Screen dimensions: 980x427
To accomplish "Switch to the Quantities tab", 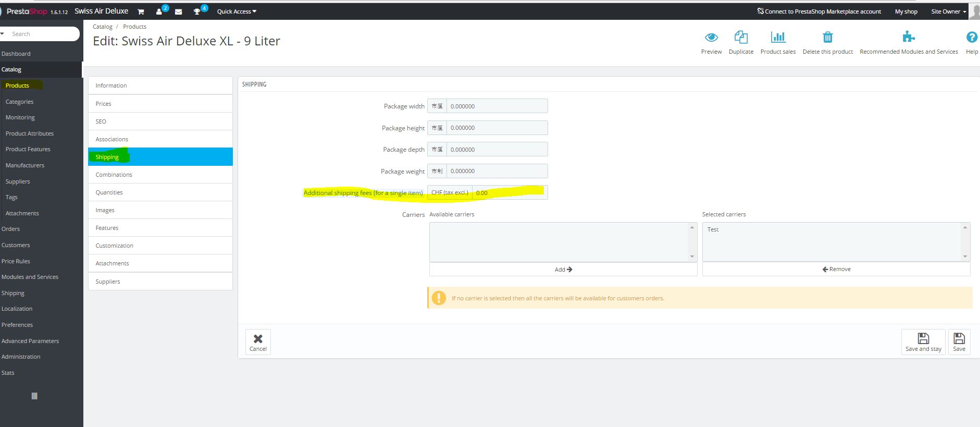I will click(160, 192).
